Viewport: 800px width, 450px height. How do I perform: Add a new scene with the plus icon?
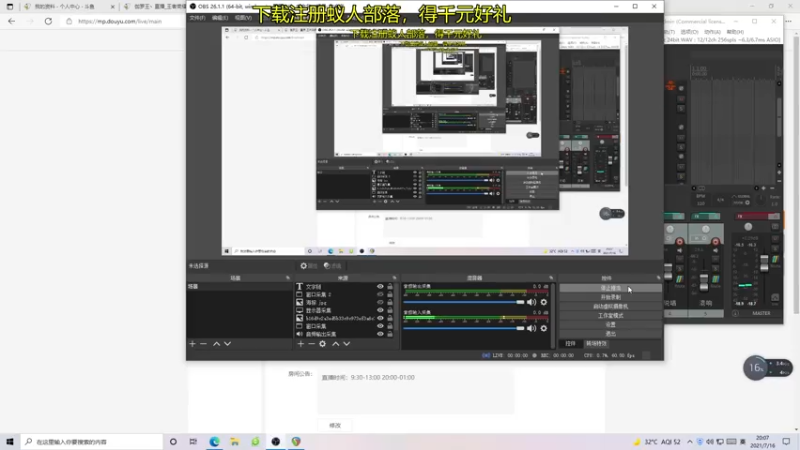(x=192, y=344)
